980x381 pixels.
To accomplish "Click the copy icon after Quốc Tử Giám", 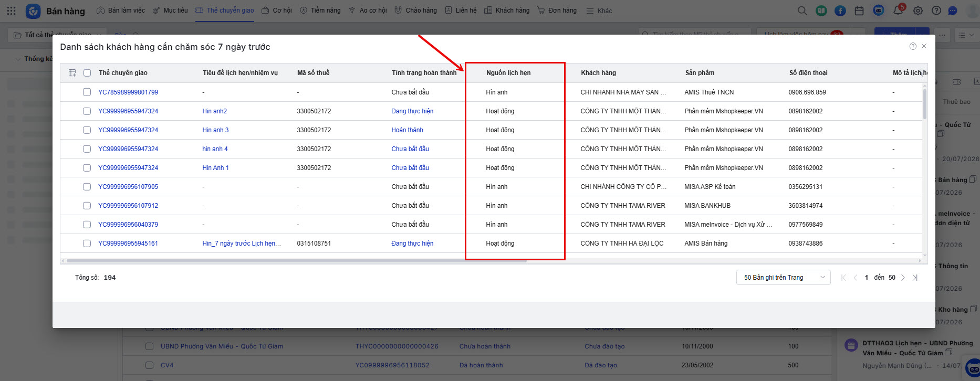I will pyautogui.click(x=948, y=352).
